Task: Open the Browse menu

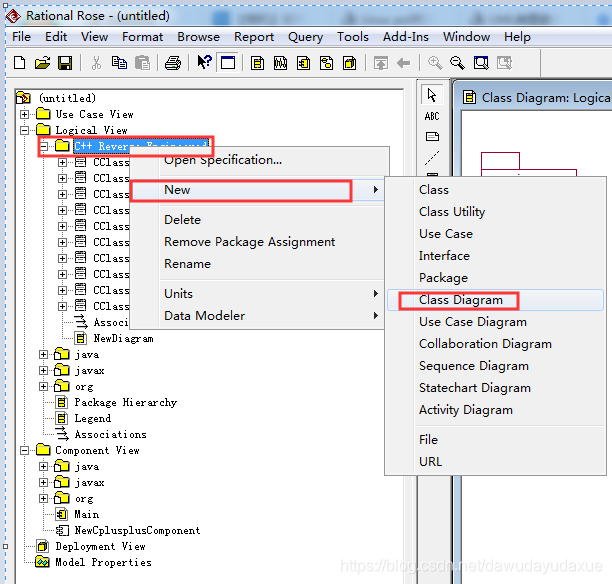Action: 198,37
